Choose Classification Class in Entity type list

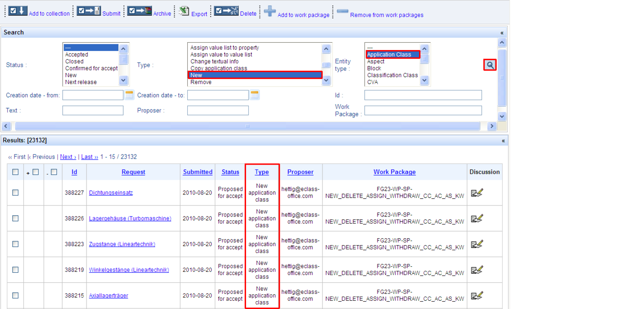(392, 75)
